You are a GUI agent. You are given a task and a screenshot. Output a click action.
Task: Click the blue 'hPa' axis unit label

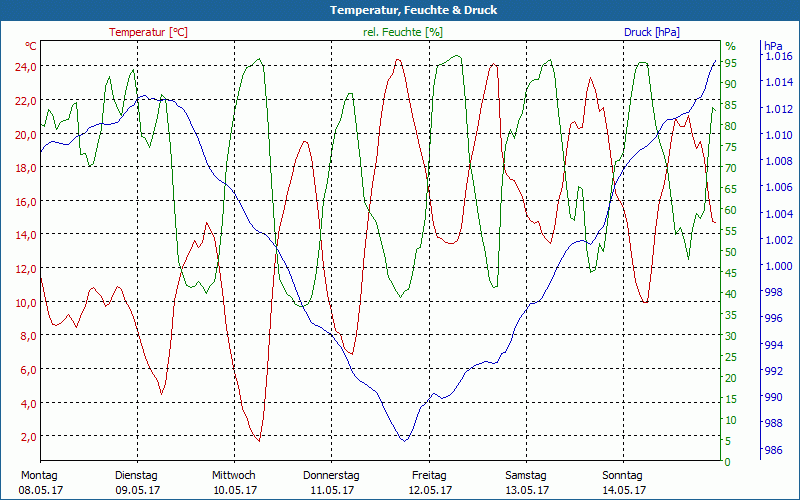tap(773, 46)
